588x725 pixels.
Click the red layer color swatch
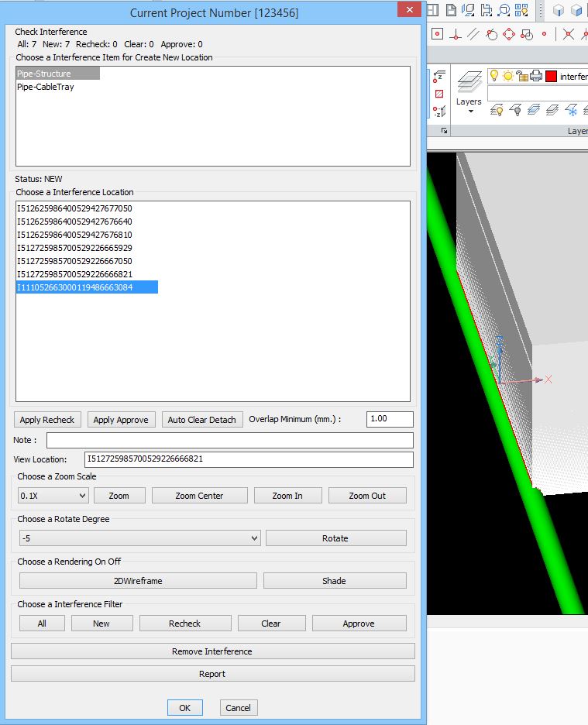pos(551,76)
